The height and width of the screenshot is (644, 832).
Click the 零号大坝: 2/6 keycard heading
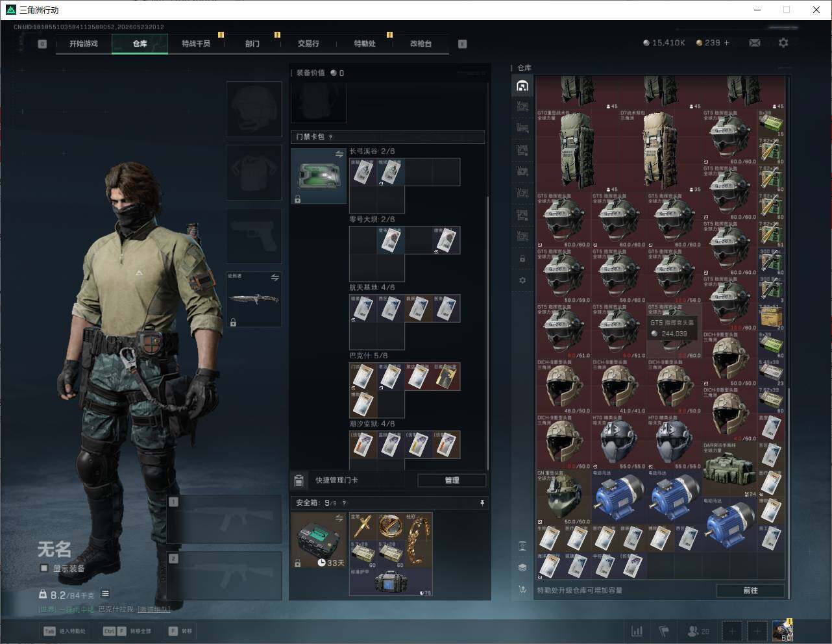[372, 219]
